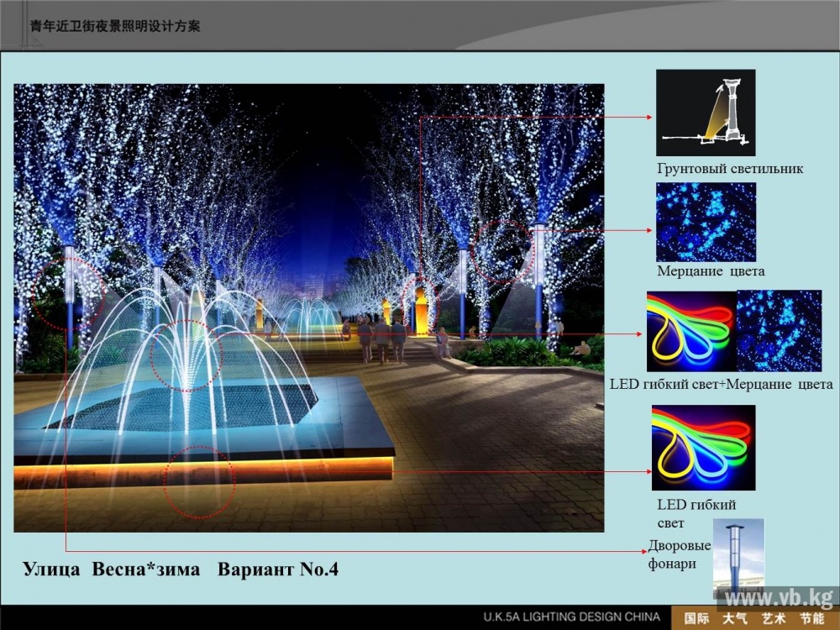The height and width of the screenshot is (630, 840).
Task: Click the ground luminaire diagram thumbnail
Action: (706, 113)
